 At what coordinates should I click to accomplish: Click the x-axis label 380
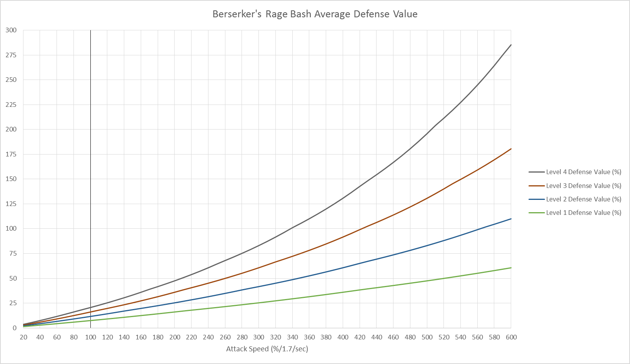coord(326,337)
